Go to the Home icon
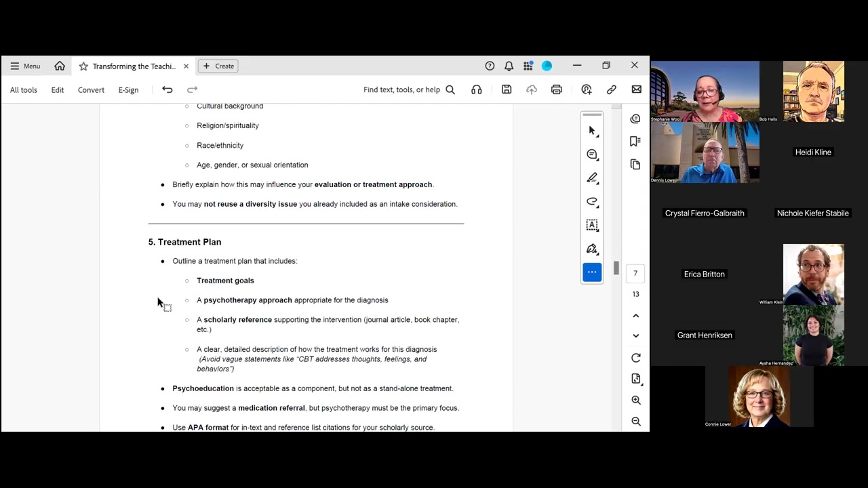Screen dimensions: 868x488 click(x=60, y=66)
